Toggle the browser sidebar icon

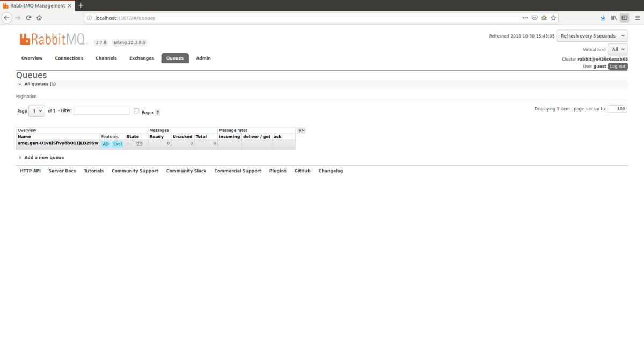click(624, 18)
